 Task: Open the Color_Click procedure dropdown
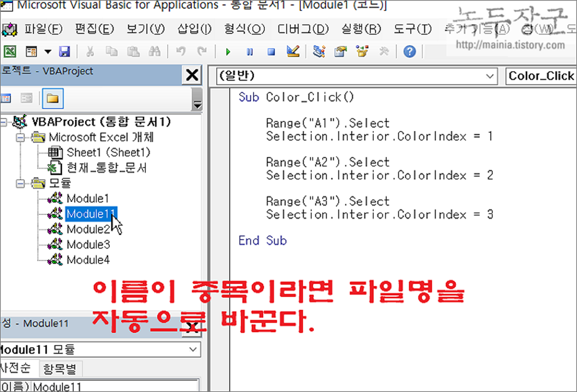(x=541, y=76)
